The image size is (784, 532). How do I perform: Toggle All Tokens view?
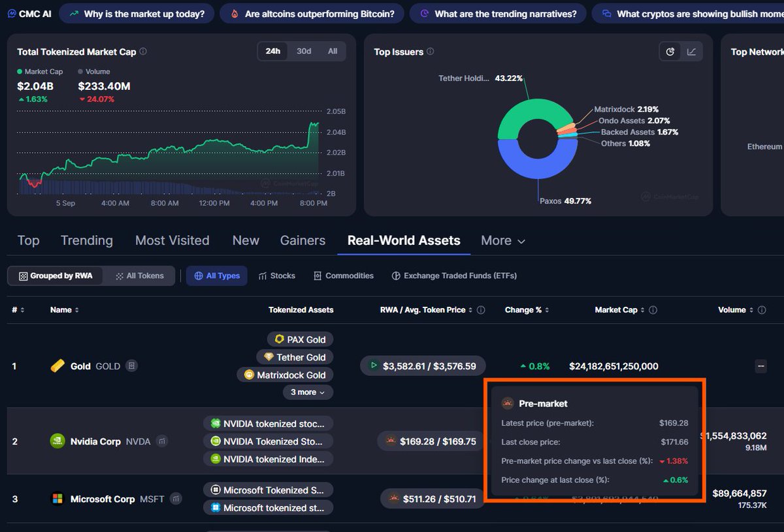140,276
